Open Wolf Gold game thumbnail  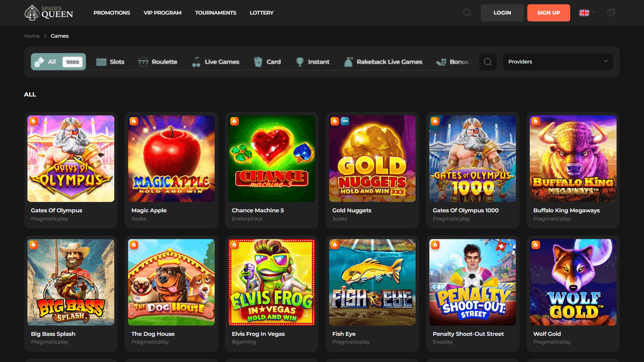[573, 282]
